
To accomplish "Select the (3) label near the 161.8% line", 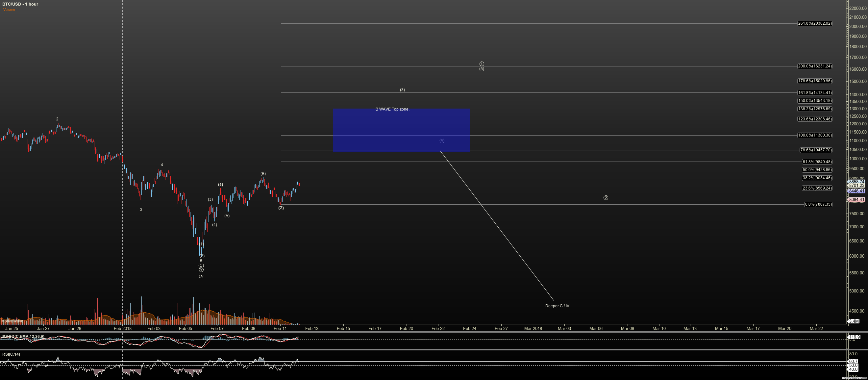I will pos(402,90).
